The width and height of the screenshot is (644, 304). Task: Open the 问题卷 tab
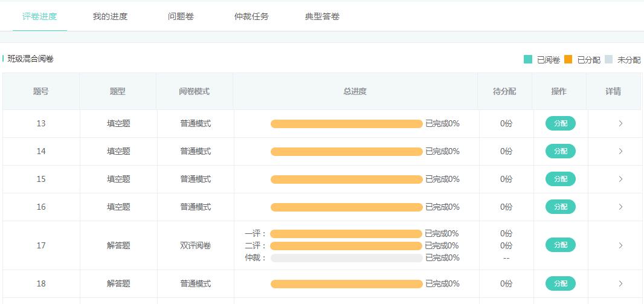(x=181, y=16)
